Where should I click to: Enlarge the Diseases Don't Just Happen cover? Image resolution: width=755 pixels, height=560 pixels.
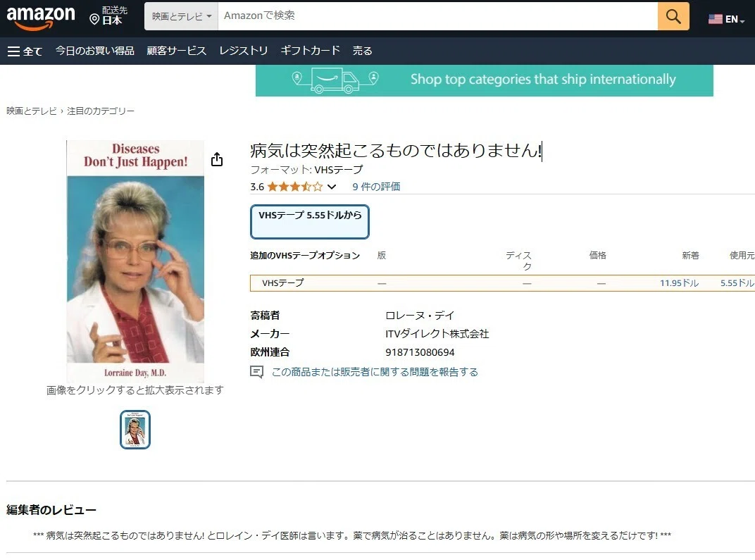135,261
